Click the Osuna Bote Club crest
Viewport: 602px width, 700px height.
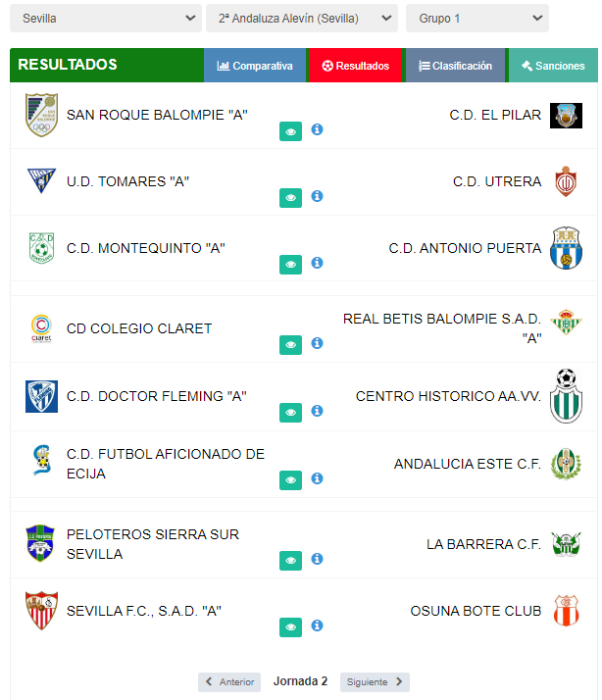coord(566,610)
